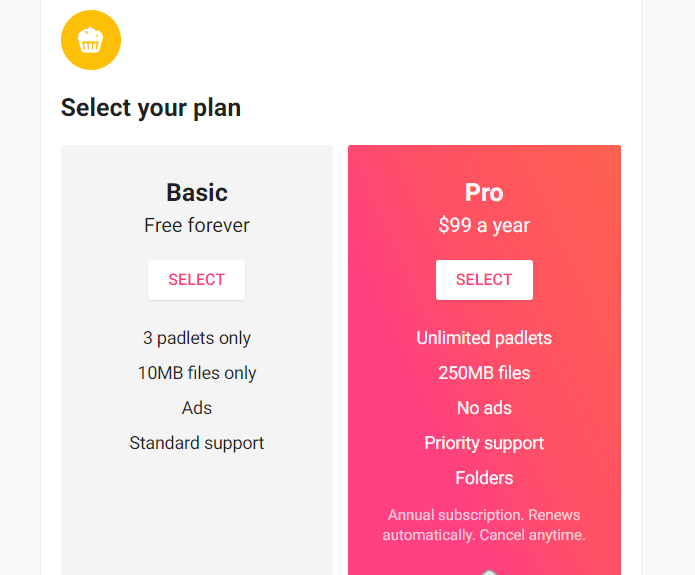Click 'Unlimited padlets' feature line
The width and height of the screenshot is (695, 575).
pyautogui.click(x=484, y=338)
